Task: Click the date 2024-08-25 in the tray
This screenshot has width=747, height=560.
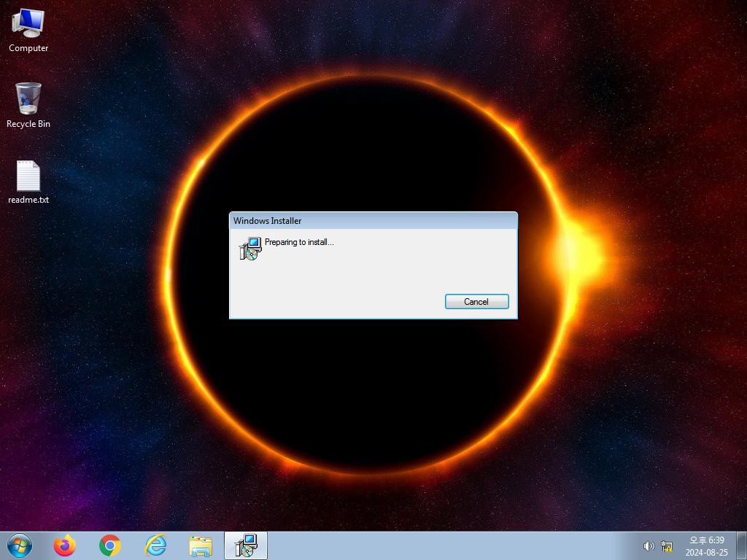Action: [x=706, y=553]
